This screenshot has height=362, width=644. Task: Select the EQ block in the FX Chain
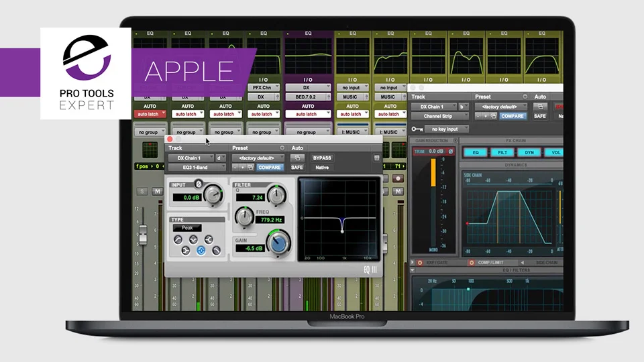click(475, 152)
